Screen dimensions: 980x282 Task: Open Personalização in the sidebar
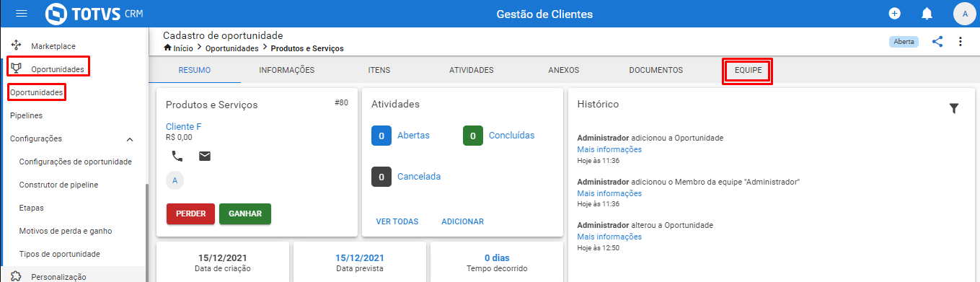point(58,277)
